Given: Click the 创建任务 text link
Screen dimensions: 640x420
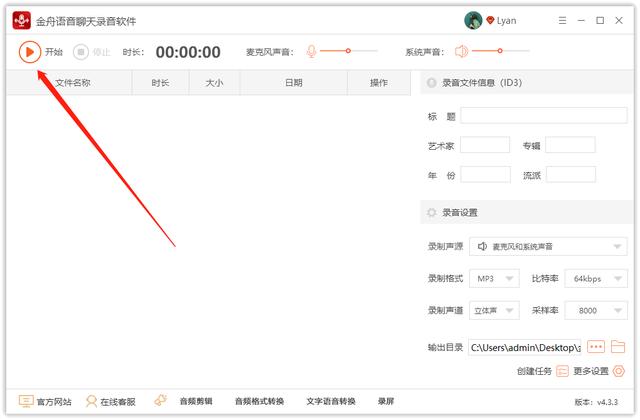Looking at the screenshot, I should coord(534,371).
